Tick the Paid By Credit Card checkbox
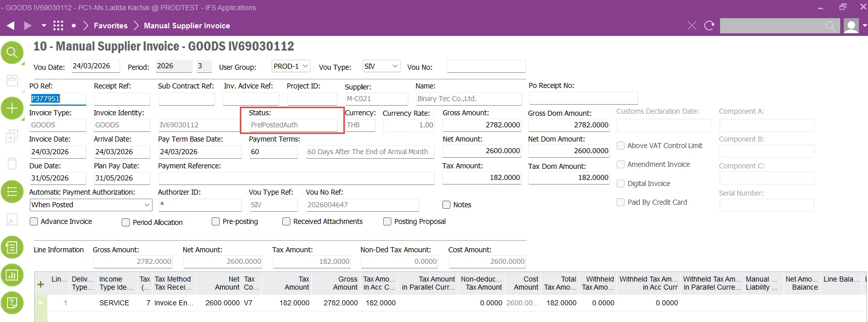 (621, 202)
